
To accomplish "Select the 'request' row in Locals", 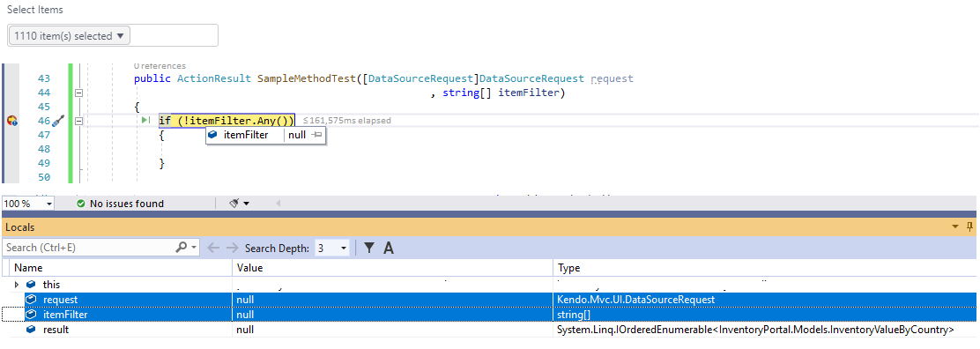I will (x=489, y=300).
